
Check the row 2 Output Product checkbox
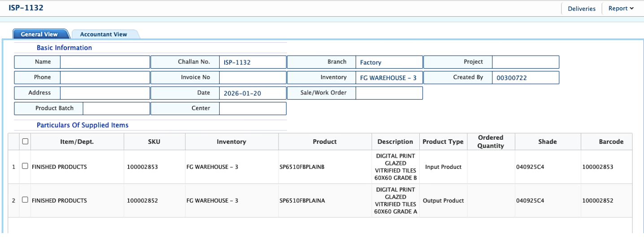[x=25, y=200]
